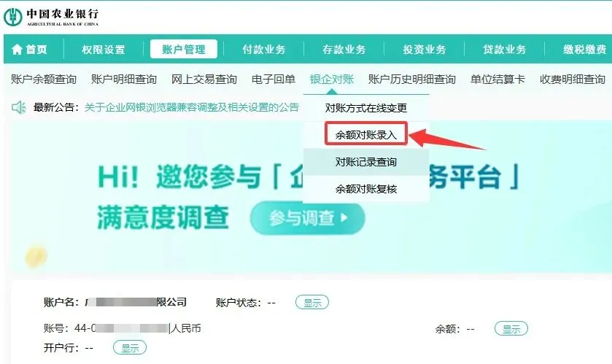Screen dimensions: 612x364
Task: Click the Agricultural Bank of China logo
Action: click(x=51, y=16)
